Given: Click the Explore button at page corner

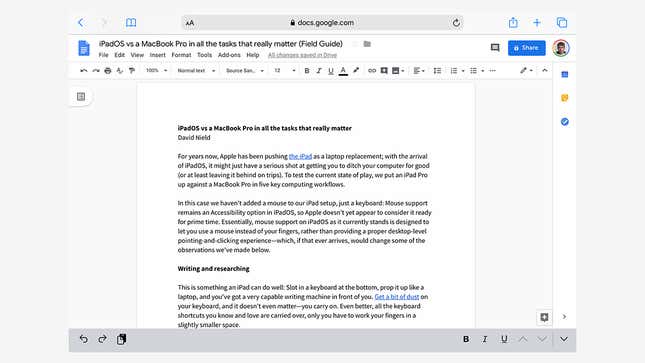Looking at the screenshot, I should click(544, 317).
